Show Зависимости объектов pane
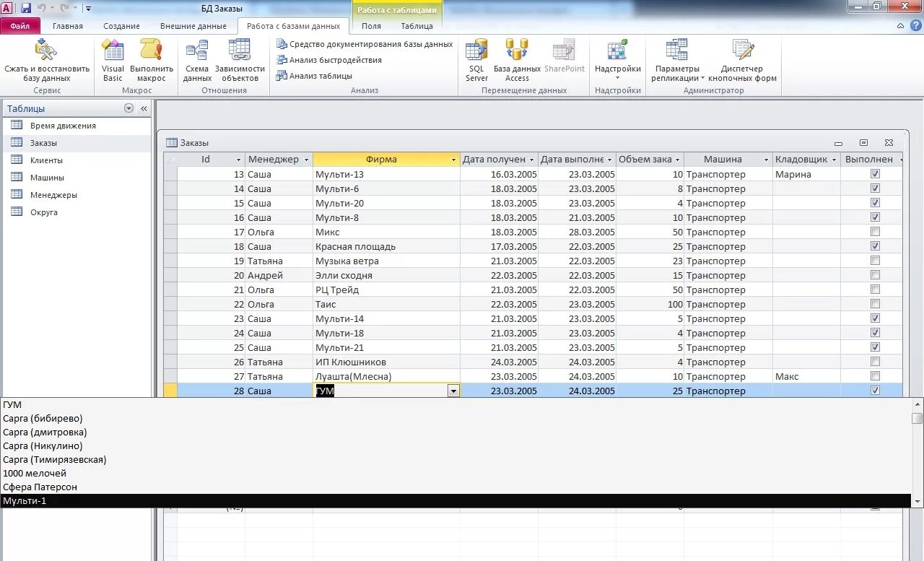The image size is (924, 561). click(240, 61)
